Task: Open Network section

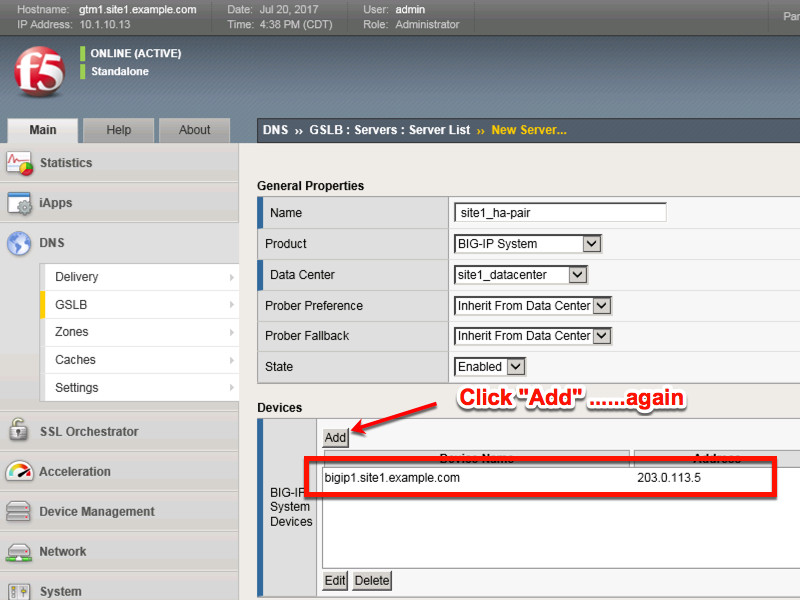Action: (x=63, y=552)
